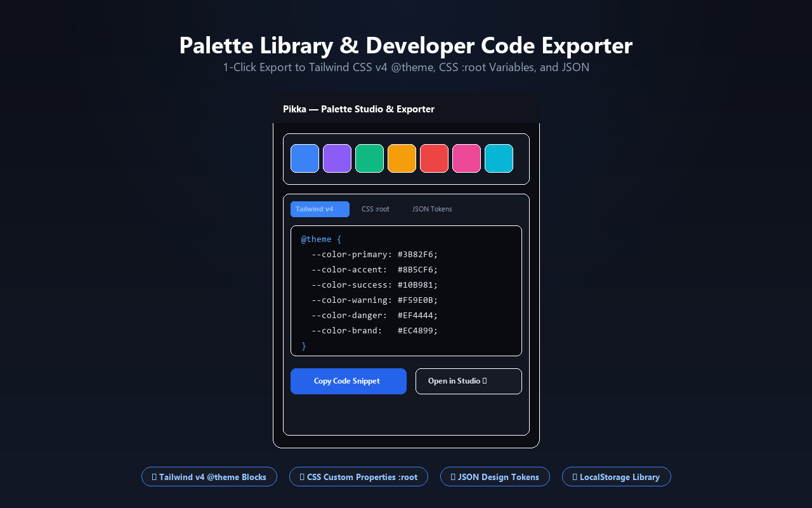Switch to the CSS :root tab
The image size is (812, 508).
pos(376,209)
